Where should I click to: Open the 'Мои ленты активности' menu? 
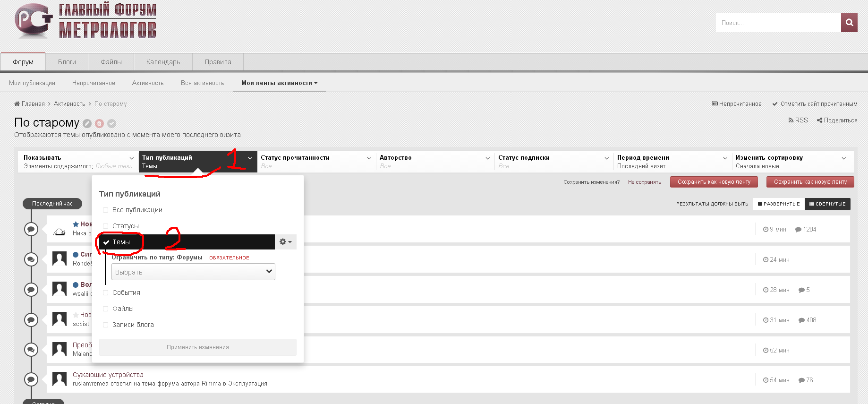pos(279,83)
